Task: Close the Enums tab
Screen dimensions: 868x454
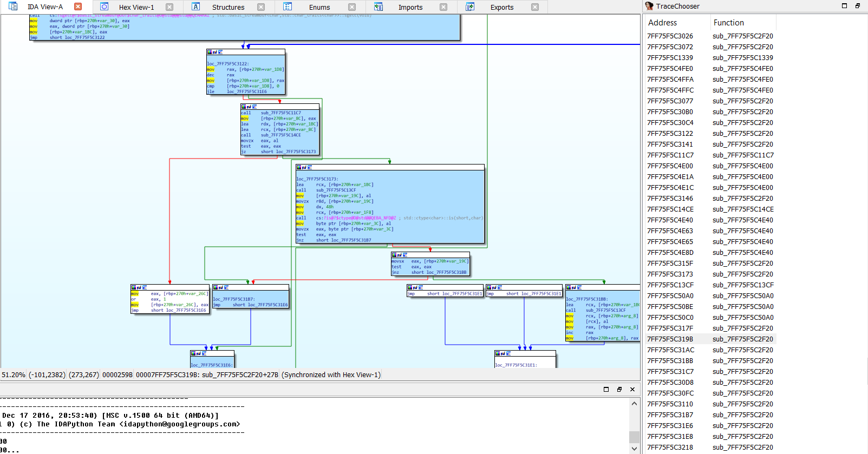Action: 352,7
